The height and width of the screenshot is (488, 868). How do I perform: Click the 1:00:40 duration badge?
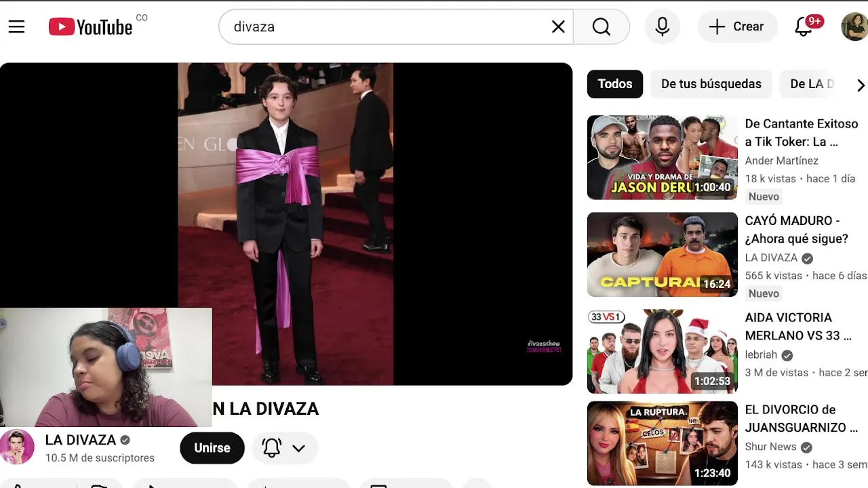pyautogui.click(x=712, y=188)
